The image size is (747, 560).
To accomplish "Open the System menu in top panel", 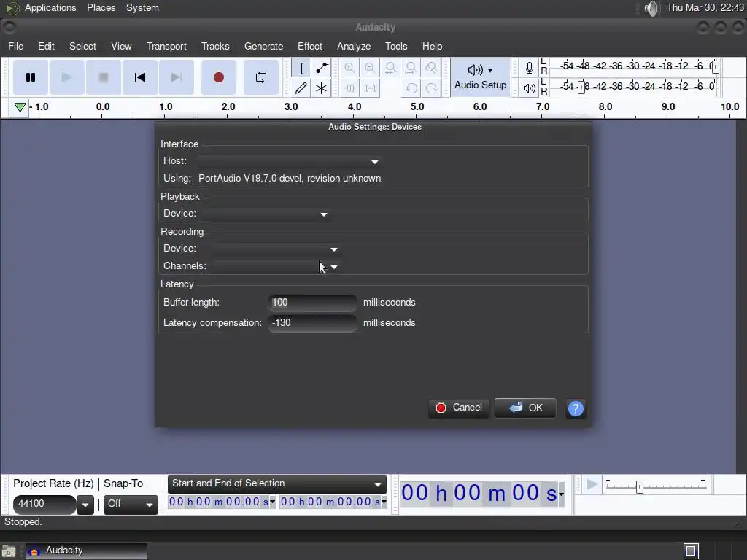I will tap(142, 7).
